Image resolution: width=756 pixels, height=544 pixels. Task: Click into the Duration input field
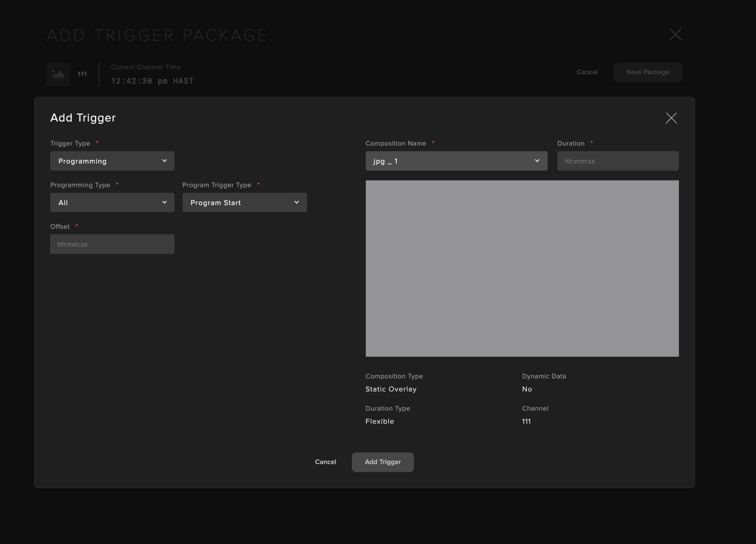617,161
